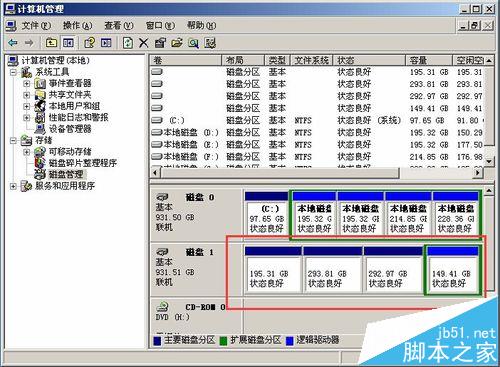The height and width of the screenshot is (367, 500).
Task: Select 计算机管理(本地) root node
Action: pos(56,60)
